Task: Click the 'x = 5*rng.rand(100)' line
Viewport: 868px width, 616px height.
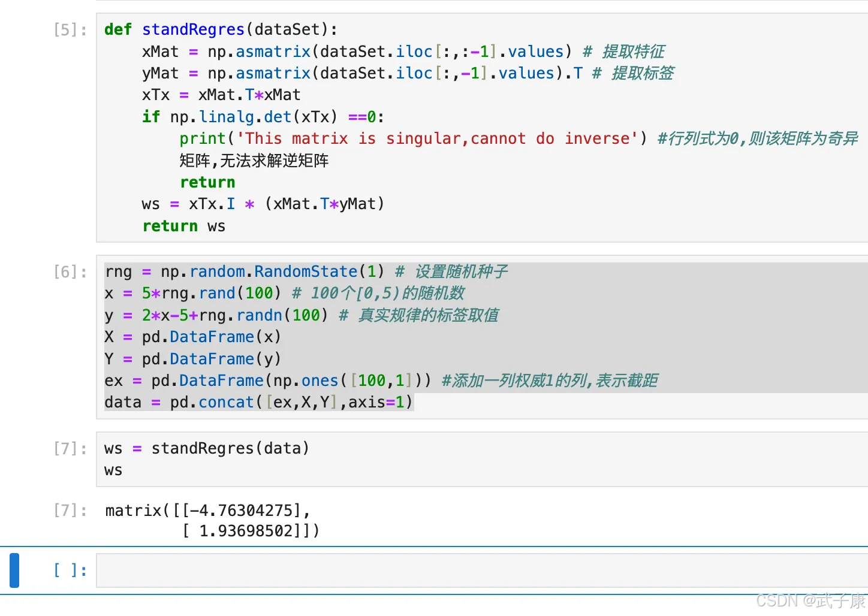Action: click(x=284, y=293)
